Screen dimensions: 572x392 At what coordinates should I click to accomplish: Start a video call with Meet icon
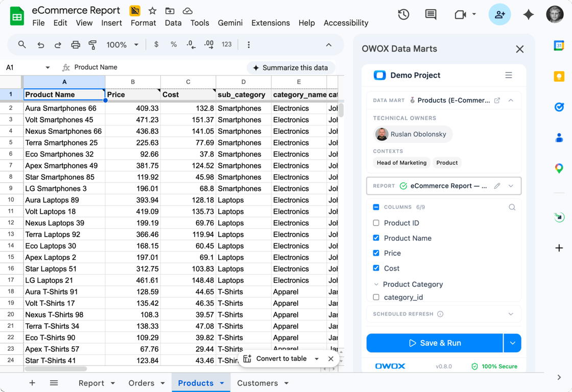460,15
